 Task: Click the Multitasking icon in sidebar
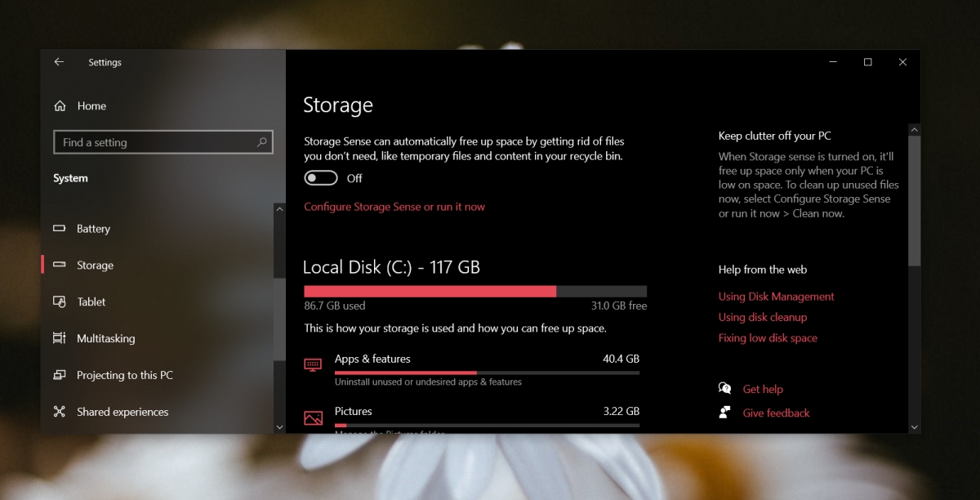pyautogui.click(x=60, y=338)
